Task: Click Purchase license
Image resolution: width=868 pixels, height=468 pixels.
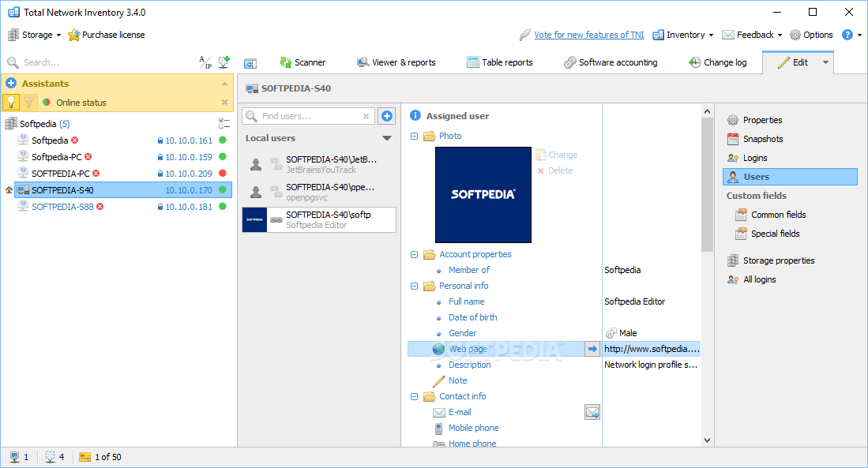Action: [107, 35]
